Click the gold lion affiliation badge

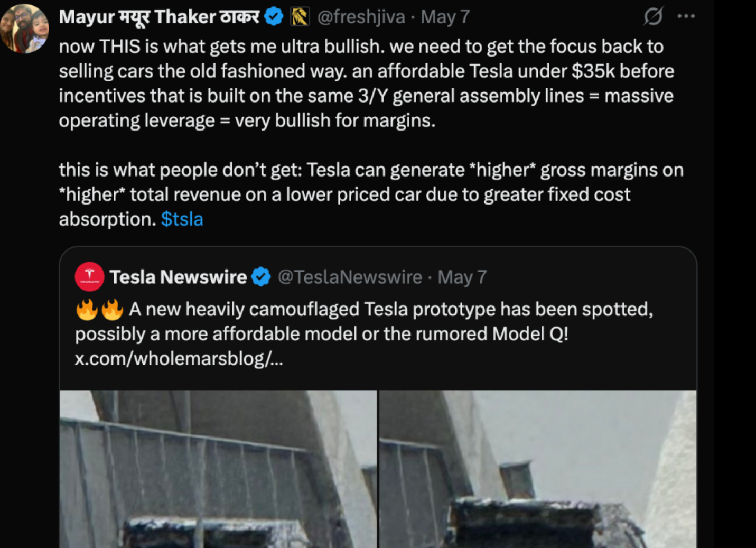[x=300, y=17]
